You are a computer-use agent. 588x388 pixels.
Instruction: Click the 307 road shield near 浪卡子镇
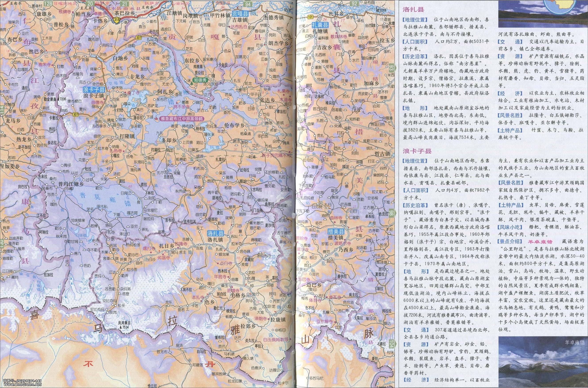click(x=76, y=115)
